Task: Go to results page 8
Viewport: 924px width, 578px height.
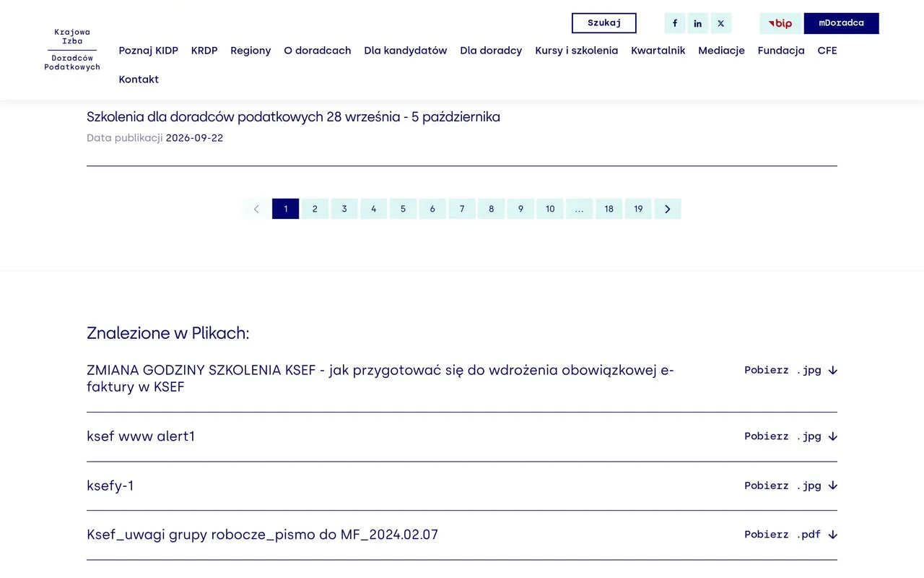Action: click(x=492, y=209)
